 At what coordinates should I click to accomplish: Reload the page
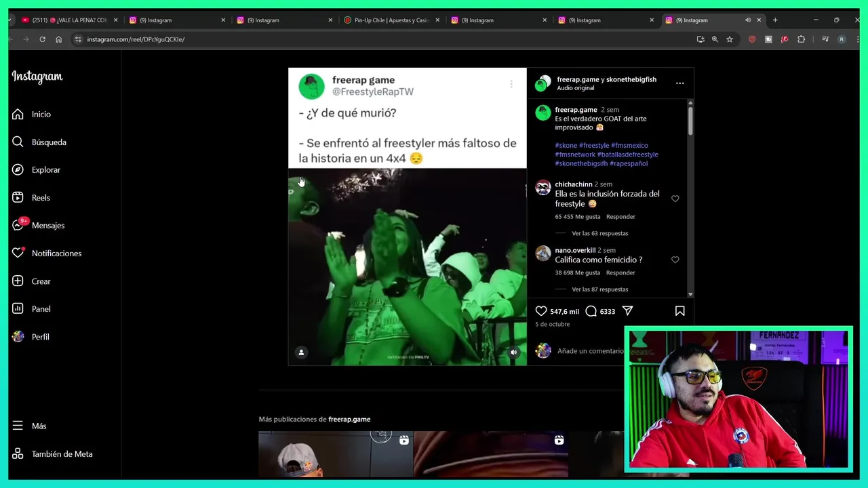click(42, 39)
